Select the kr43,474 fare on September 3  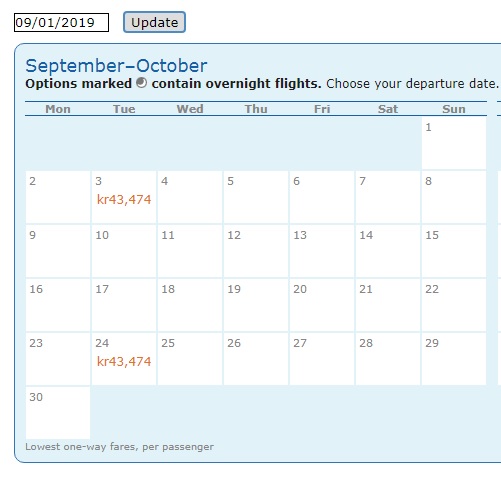click(124, 199)
